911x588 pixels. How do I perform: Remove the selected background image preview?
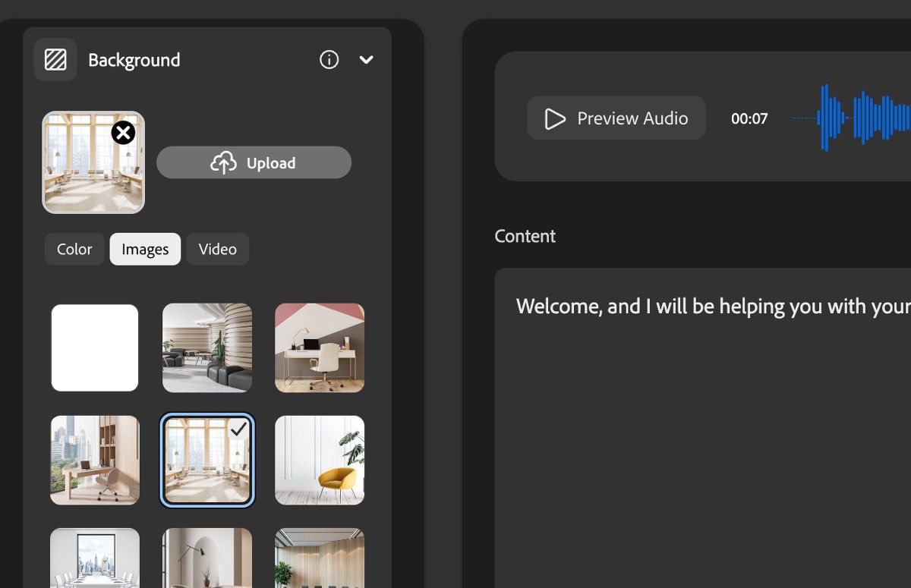(123, 133)
